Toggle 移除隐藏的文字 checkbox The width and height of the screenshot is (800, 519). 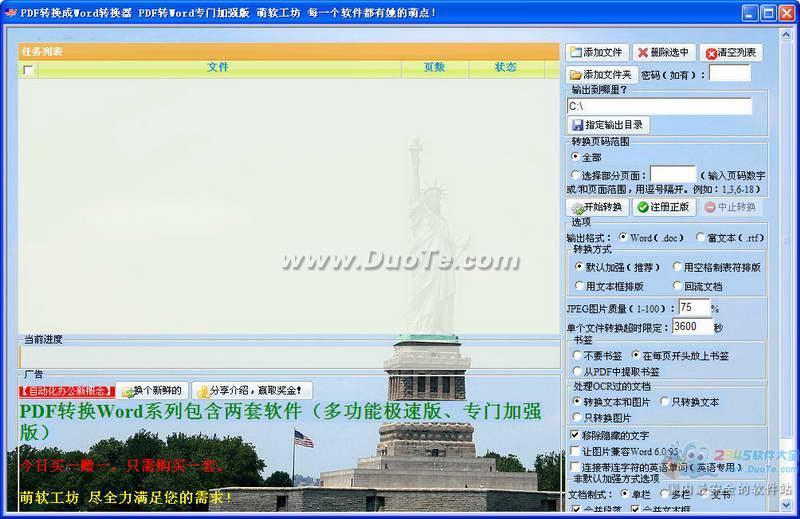pyautogui.click(x=575, y=435)
